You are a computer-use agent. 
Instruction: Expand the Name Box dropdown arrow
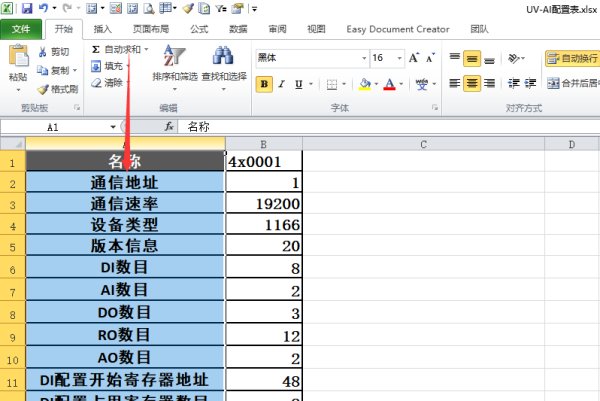[x=113, y=127]
